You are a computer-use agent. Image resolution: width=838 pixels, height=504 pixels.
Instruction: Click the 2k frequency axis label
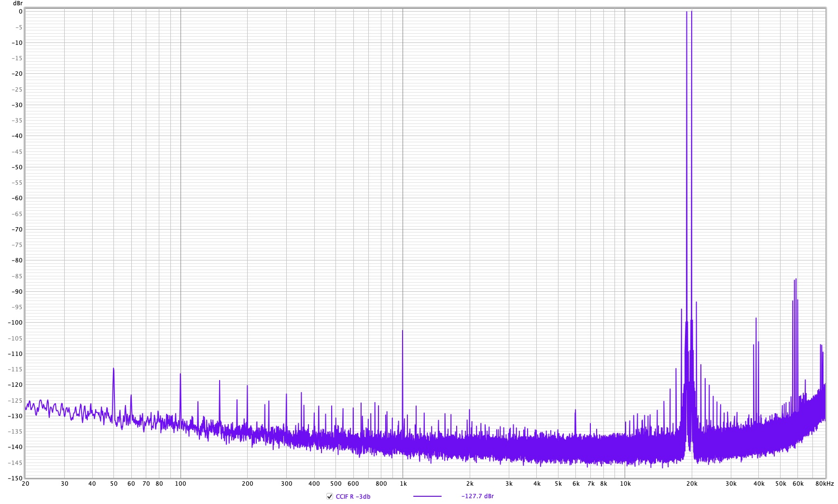coord(470,484)
